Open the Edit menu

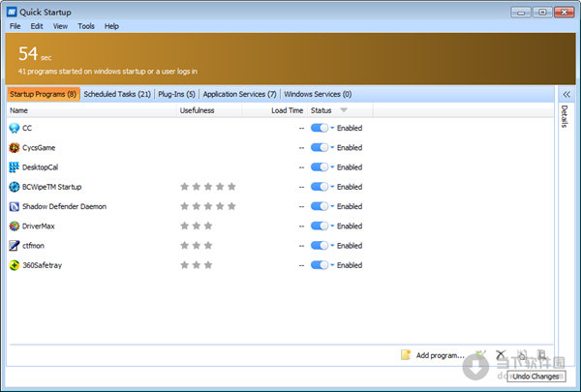(x=37, y=26)
